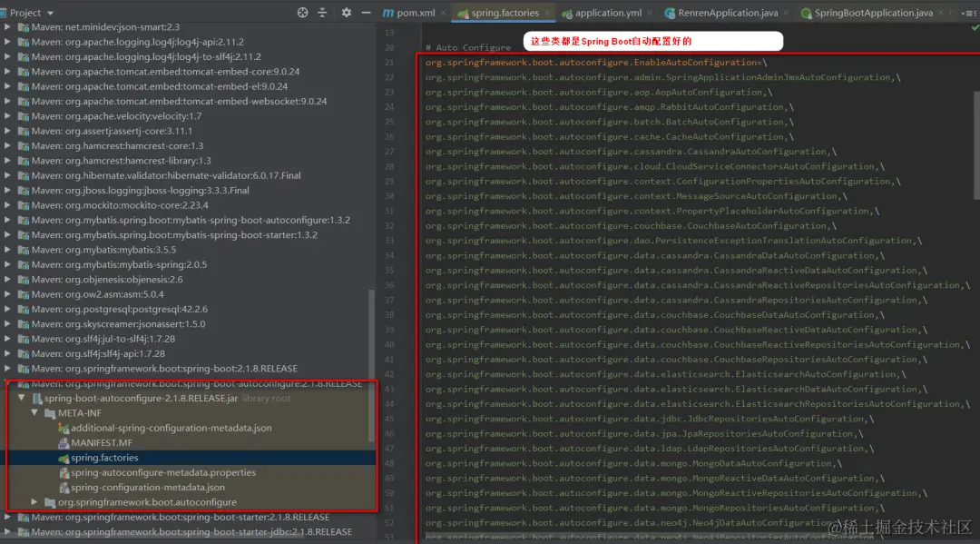Collapse the META-INF folder
The width and height of the screenshot is (980, 544).
pyautogui.click(x=34, y=412)
